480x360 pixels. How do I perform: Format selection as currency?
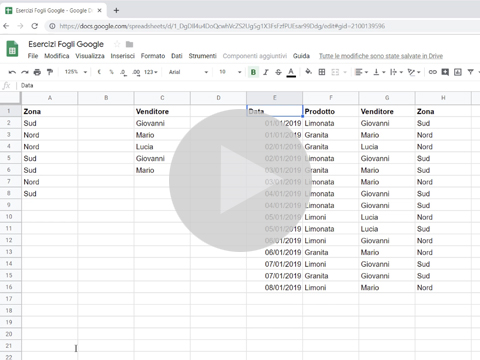pyautogui.click(x=99, y=72)
